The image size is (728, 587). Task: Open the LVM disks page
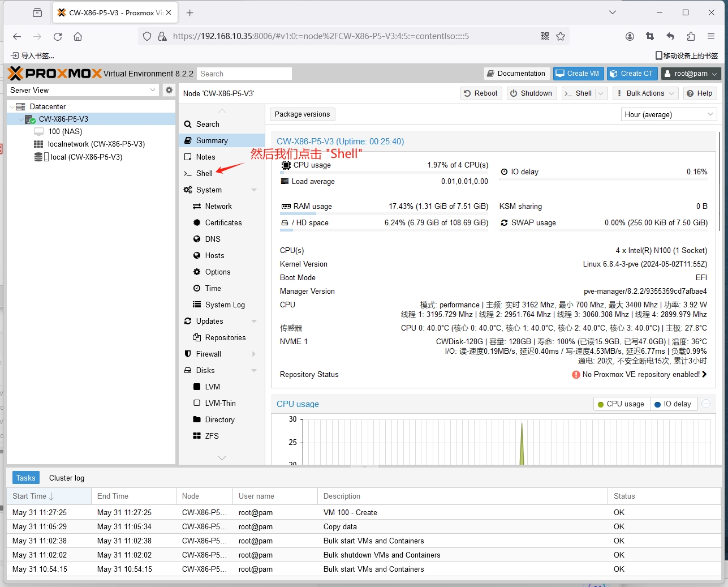pos(212,387)
